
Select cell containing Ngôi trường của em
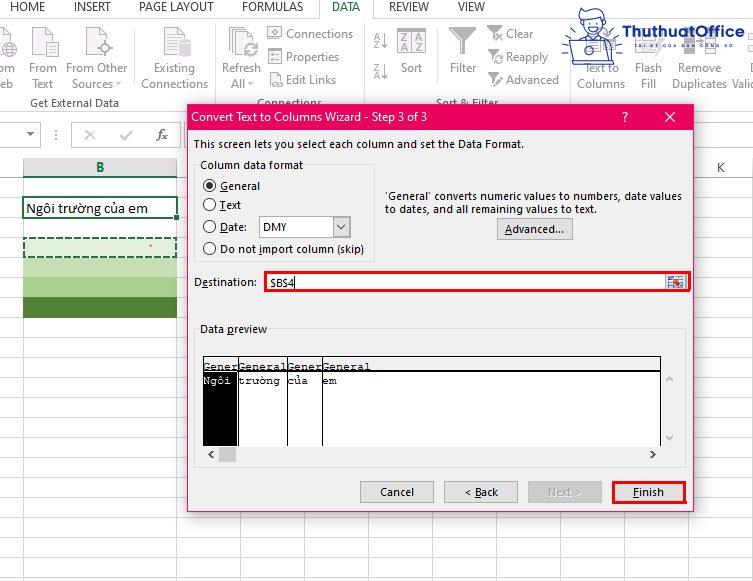pos(100,208)
